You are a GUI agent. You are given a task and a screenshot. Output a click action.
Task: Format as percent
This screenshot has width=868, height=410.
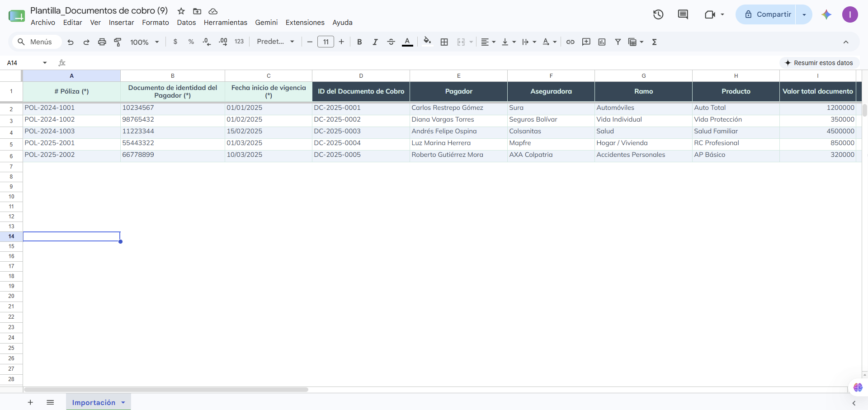pyautogui.click(x=191, y=42)
